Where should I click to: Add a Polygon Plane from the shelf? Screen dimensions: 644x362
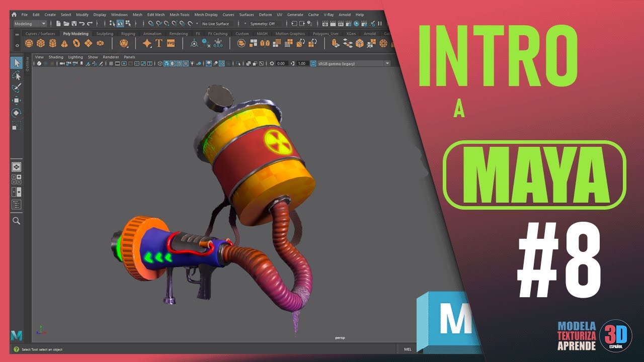[89, 43]
